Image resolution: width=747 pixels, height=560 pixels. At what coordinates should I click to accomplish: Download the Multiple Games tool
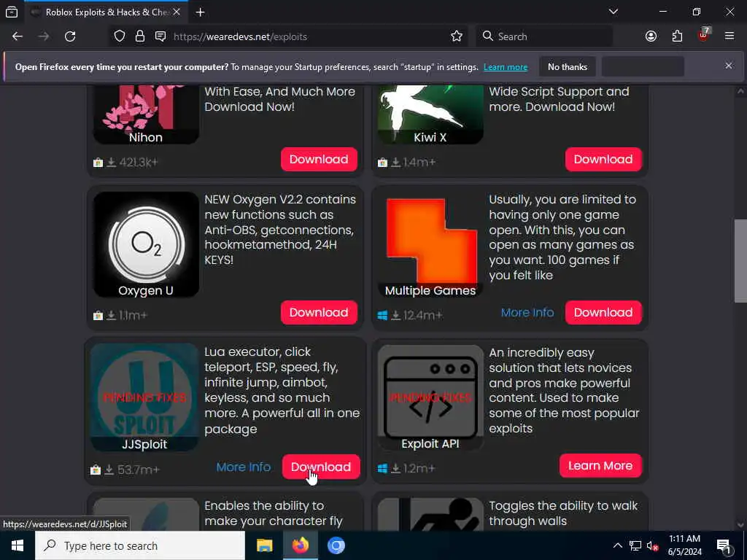(x=603, y=312)
